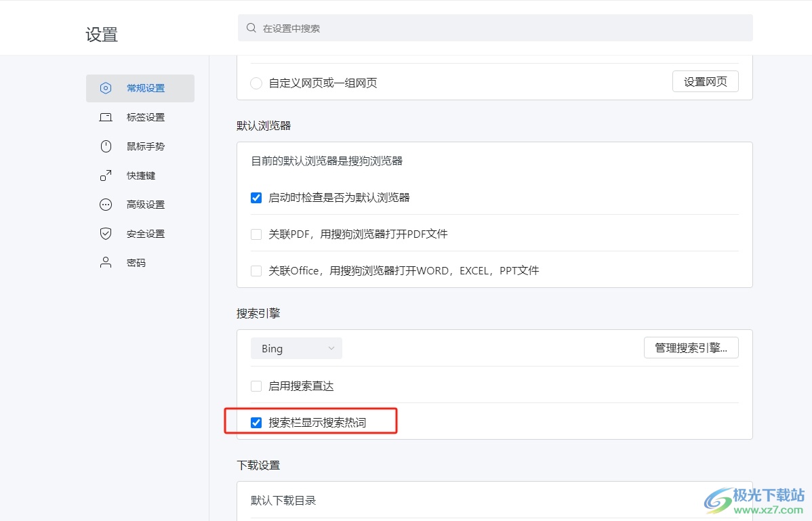Click the hexagon icon beside 常规设置

pos(106,88)
